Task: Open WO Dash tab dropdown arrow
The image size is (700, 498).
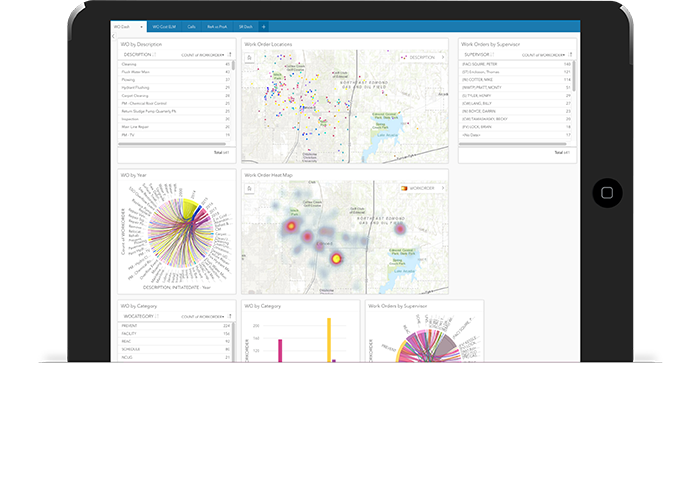Action: click(141, 26)
